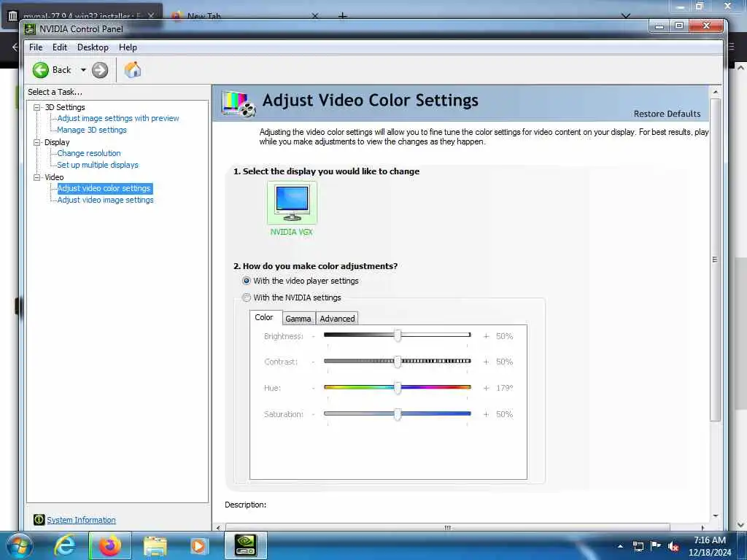Screen dimensions: 747x560
Task: Open the Edit menu
Action: 60,47
